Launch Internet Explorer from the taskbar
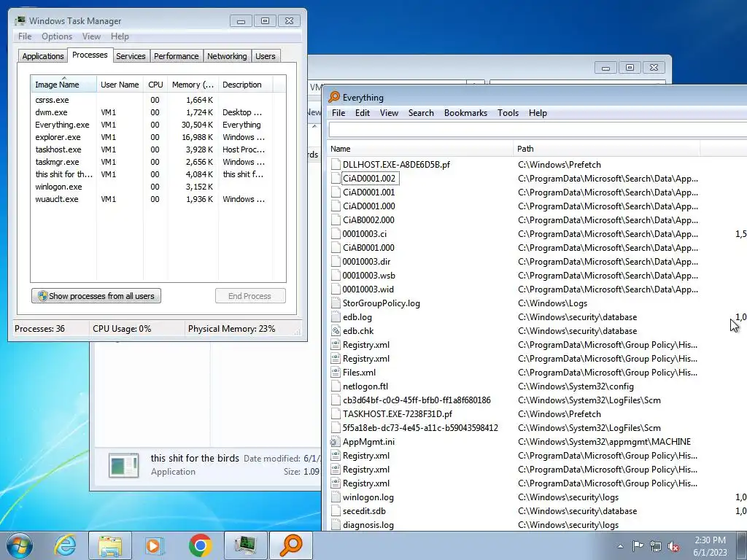The image size is (747, 560). [x=65, y=545]
